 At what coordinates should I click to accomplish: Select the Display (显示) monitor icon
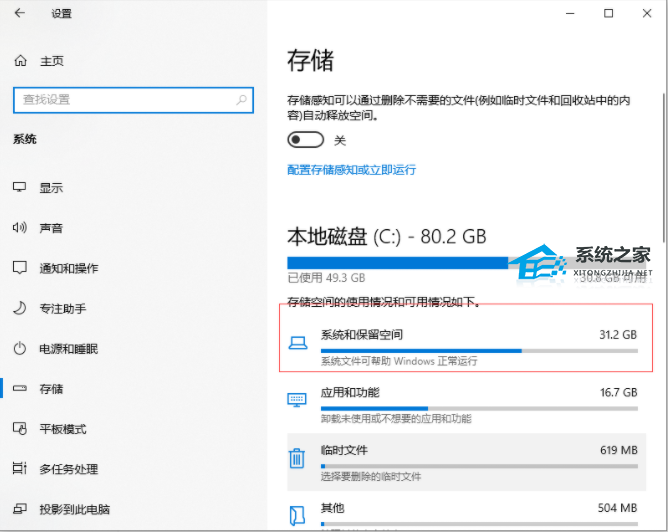pos(19,188)
